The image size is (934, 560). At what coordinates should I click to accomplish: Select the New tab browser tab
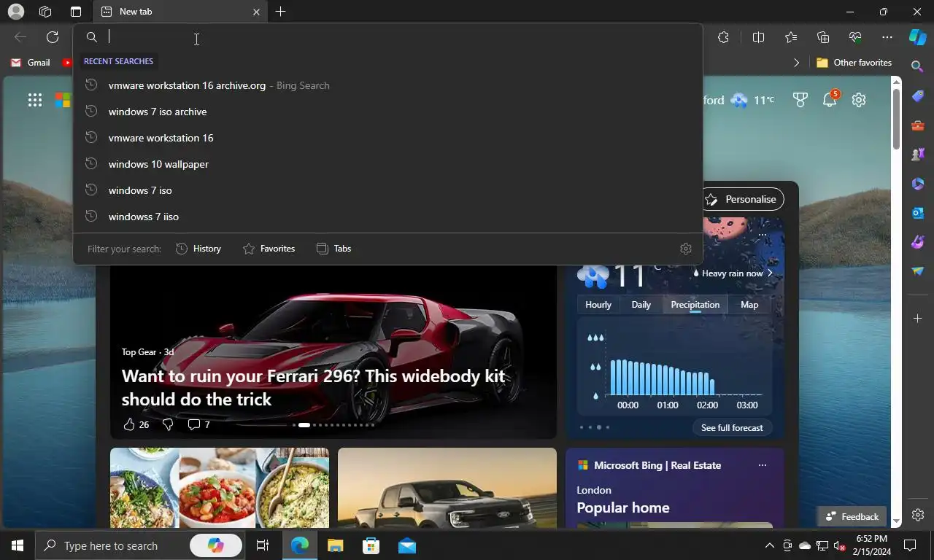[180, 12]
